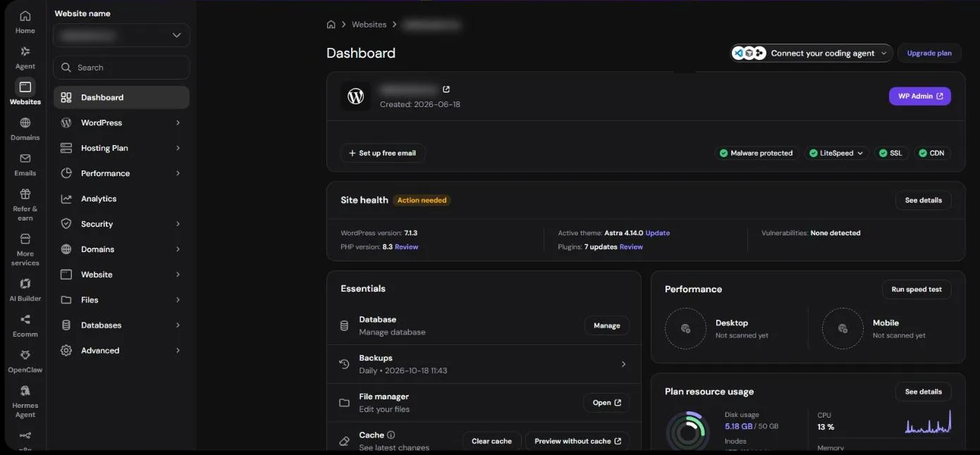See details for Site health
This screenshot has width=980, height=455.
[924, 200]
